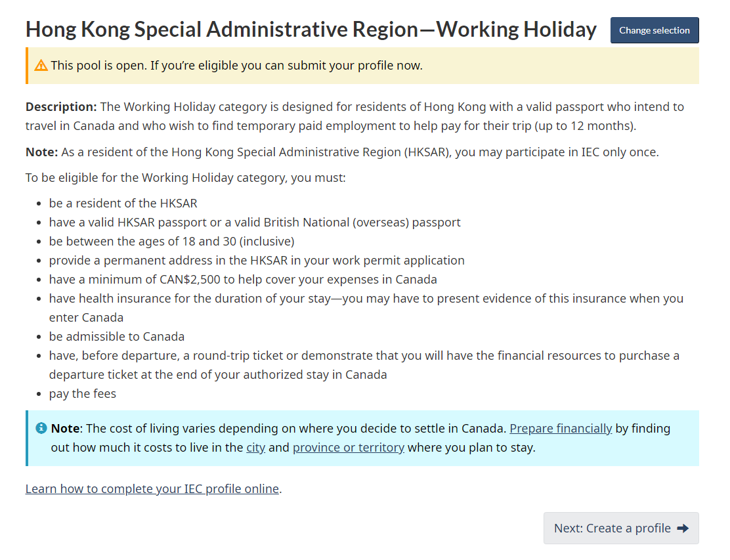730x560 pixels.
Task: Click the permanent address requirement bullet
Action: point(257,261)
